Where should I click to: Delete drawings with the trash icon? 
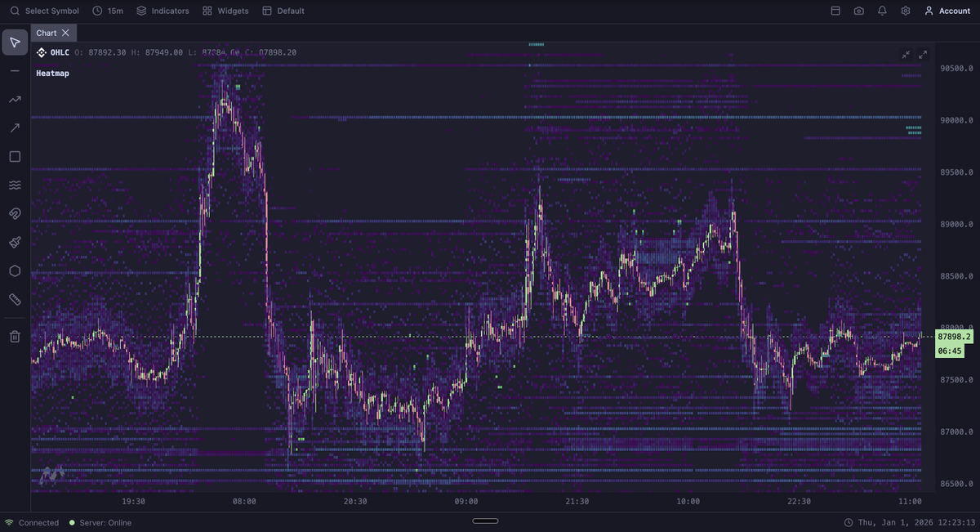pos(15,337)
